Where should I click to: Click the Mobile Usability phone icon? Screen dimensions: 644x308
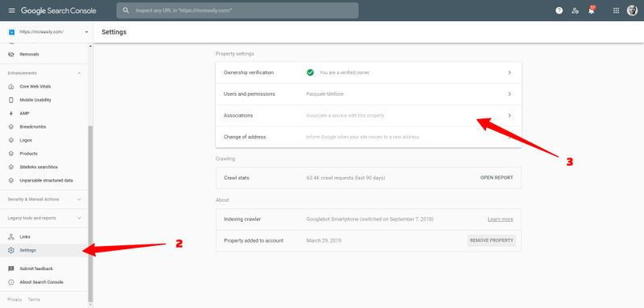11,100
